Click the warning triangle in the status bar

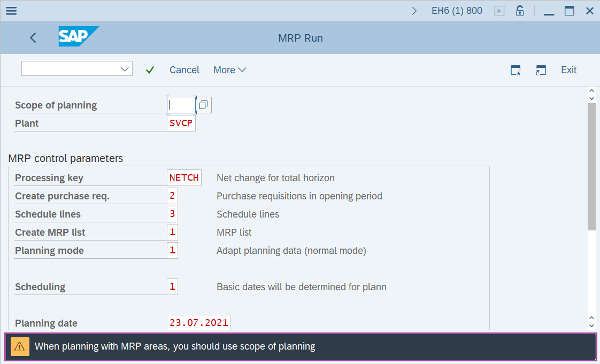point(20,346)
